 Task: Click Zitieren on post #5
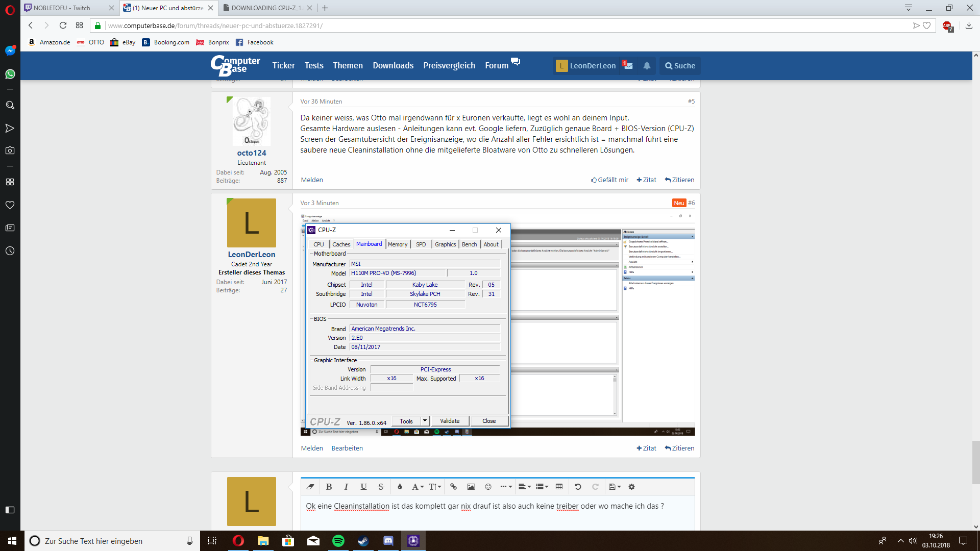pyautogui.click(x=679, y=180)
